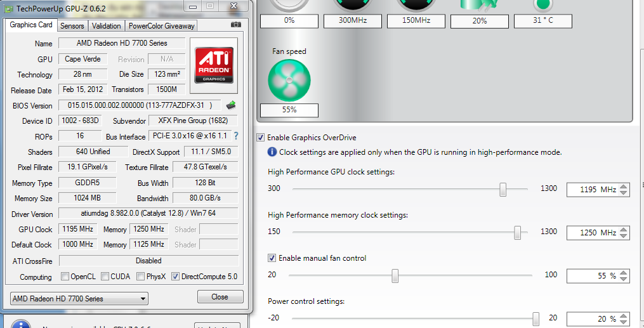
Task: Click the BIOS Version value field
Action: coord(140,105)
